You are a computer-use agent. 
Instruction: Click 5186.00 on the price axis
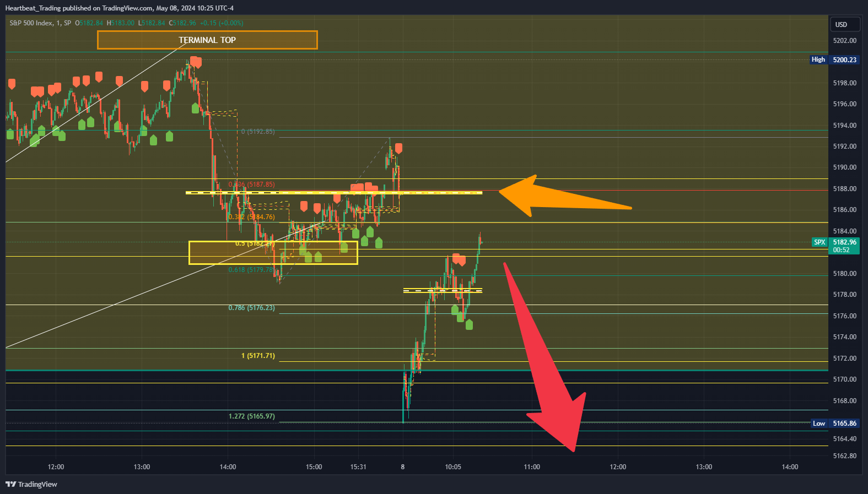pyautogui.click(x=845, y=210)
